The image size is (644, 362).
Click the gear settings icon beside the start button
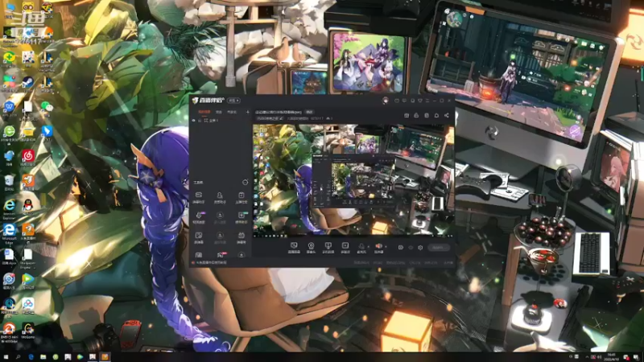420,248
